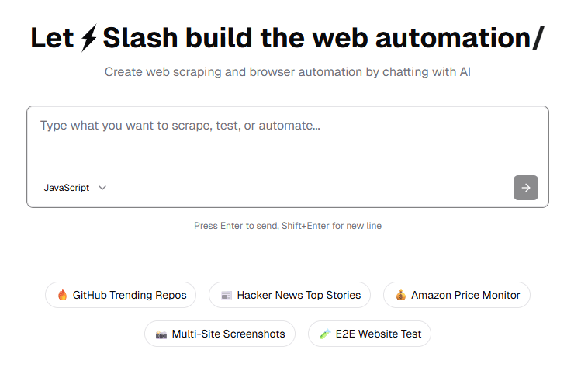
Task: Click the camera icon on Screenshots chip
Action: click(x=161, y=334)
